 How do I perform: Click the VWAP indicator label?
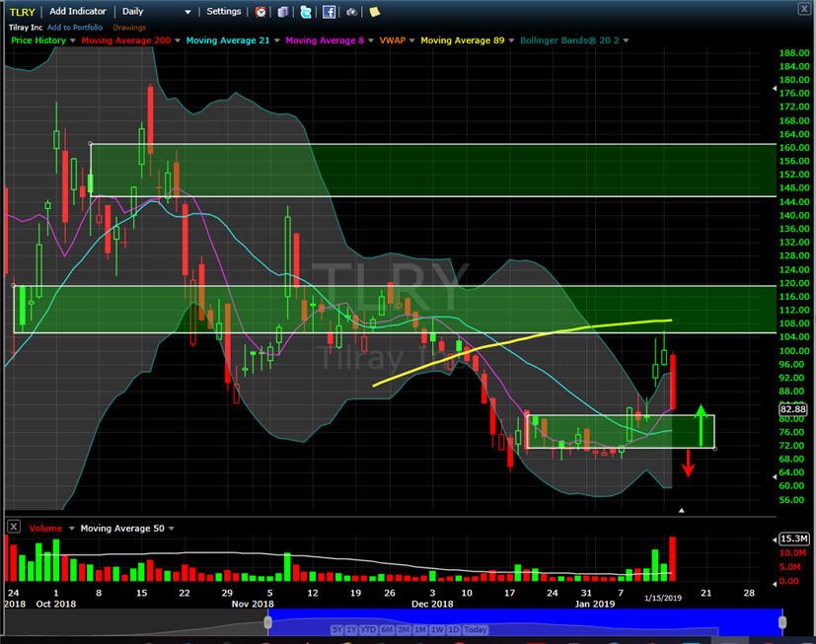coord(393,40)
